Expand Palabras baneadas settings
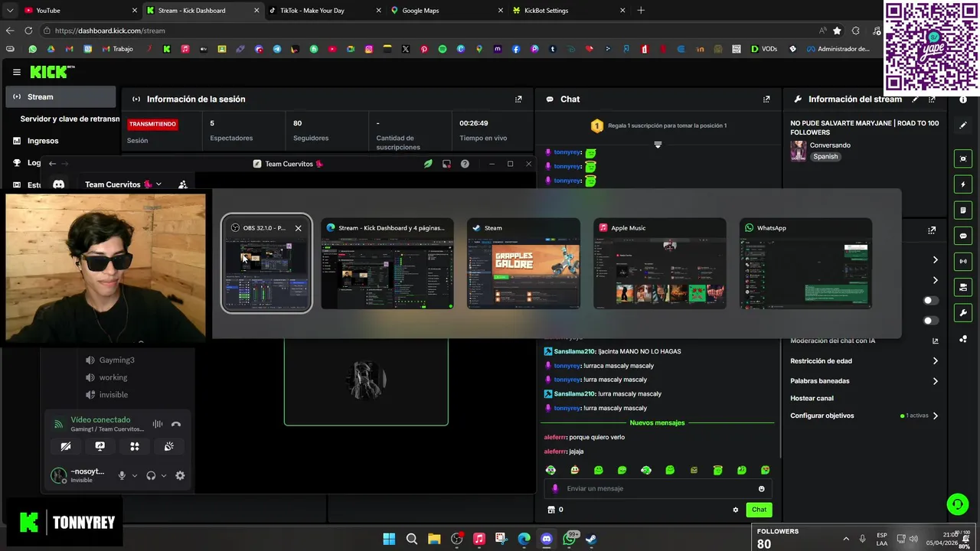The height and width of the screenshot is (551, 980). tap(935, 381)
